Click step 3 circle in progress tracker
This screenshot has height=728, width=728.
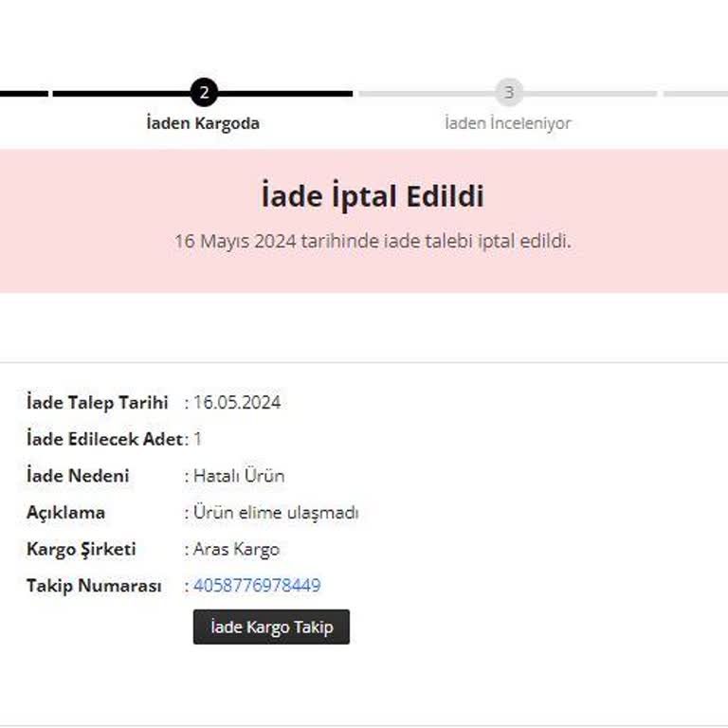tap(509, 92)
